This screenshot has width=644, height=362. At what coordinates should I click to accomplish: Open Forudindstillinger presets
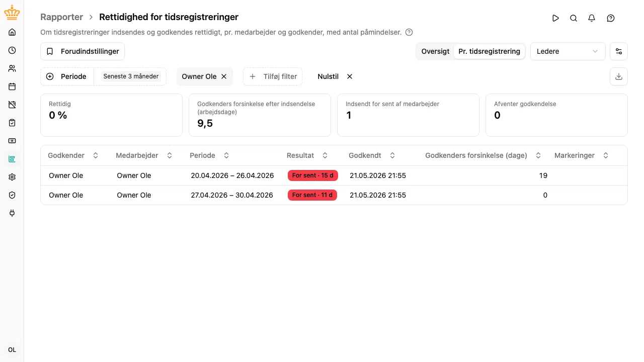click(83, 51)
